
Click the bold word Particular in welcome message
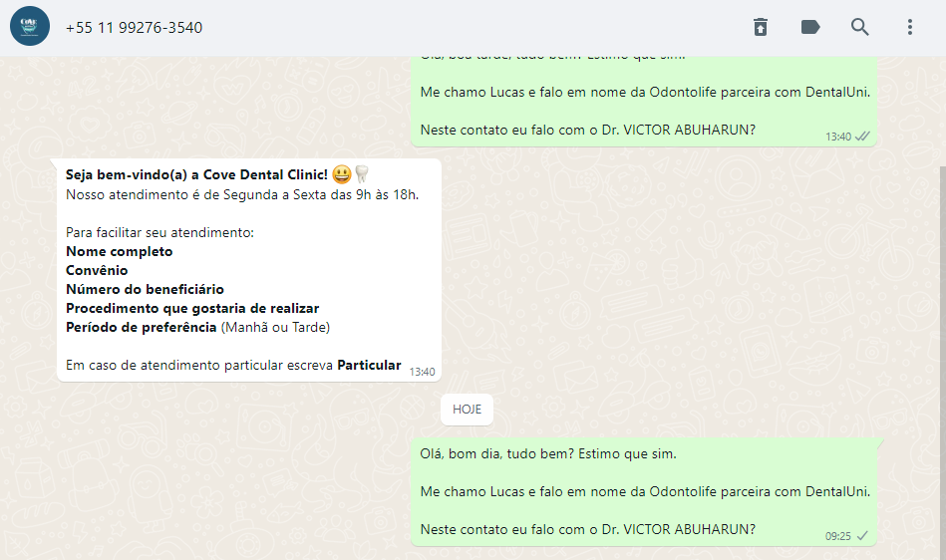point(369,366)
